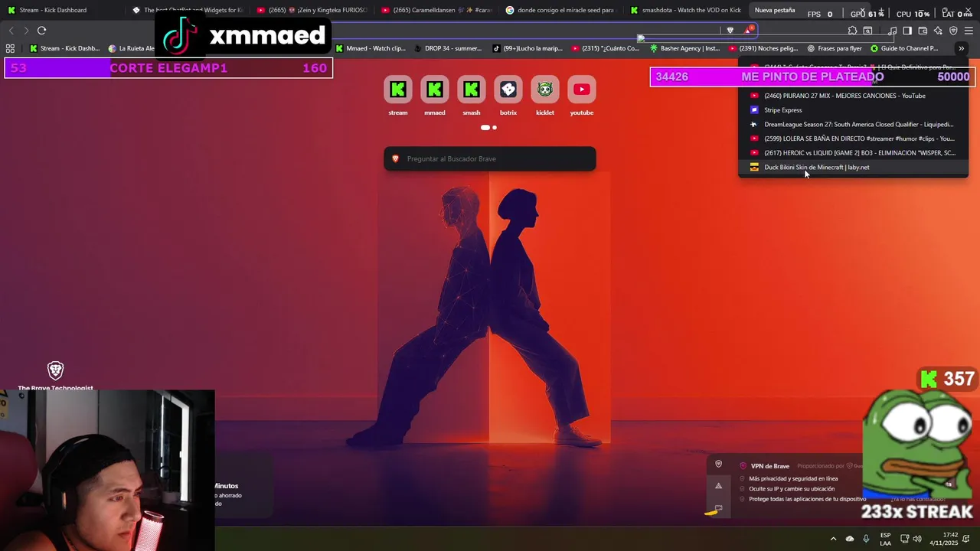
Task: Open '(99+)Lucho la marip...' TikTok bookmark
Action: pos(528,48)
